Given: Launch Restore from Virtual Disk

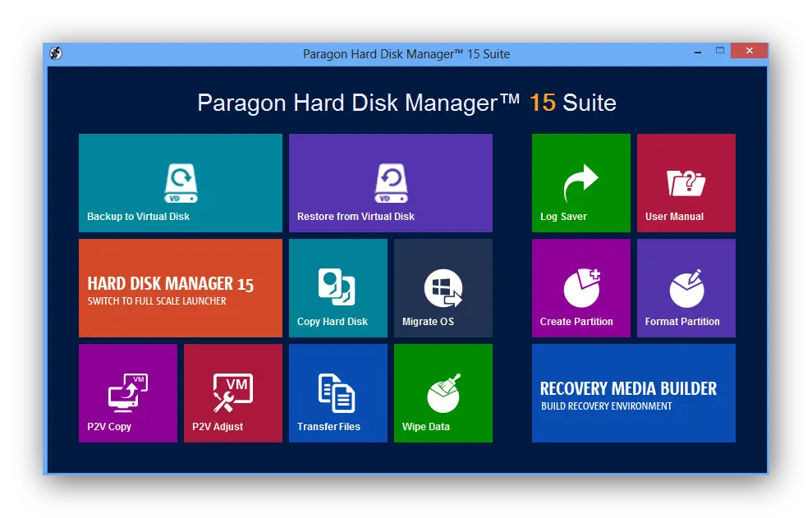Looking at the screenshot, I should tap(391, 183).
